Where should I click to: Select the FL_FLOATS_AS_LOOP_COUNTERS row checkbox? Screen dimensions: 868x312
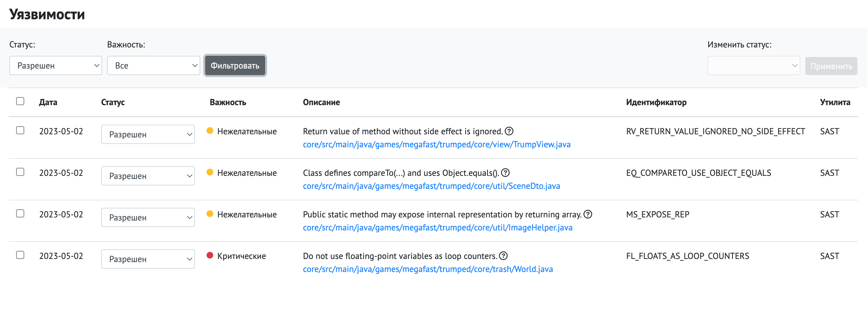pyautogui.click(x=20, y=255)
